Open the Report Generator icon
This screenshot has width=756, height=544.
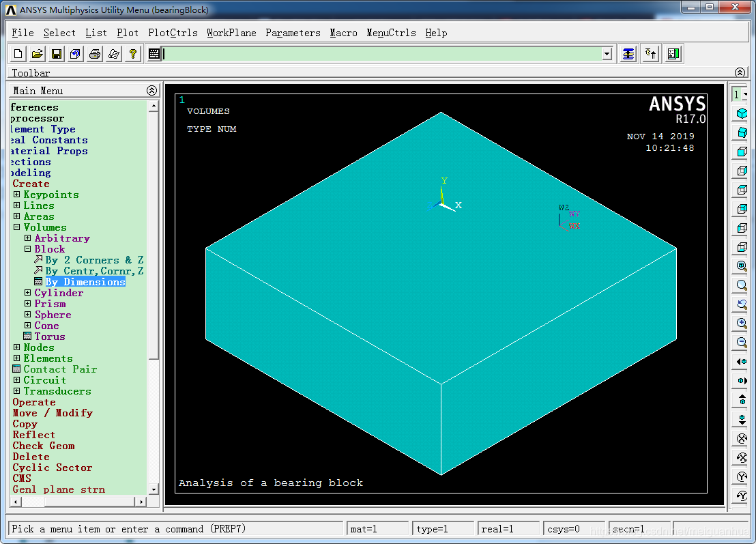coord(114,54)
